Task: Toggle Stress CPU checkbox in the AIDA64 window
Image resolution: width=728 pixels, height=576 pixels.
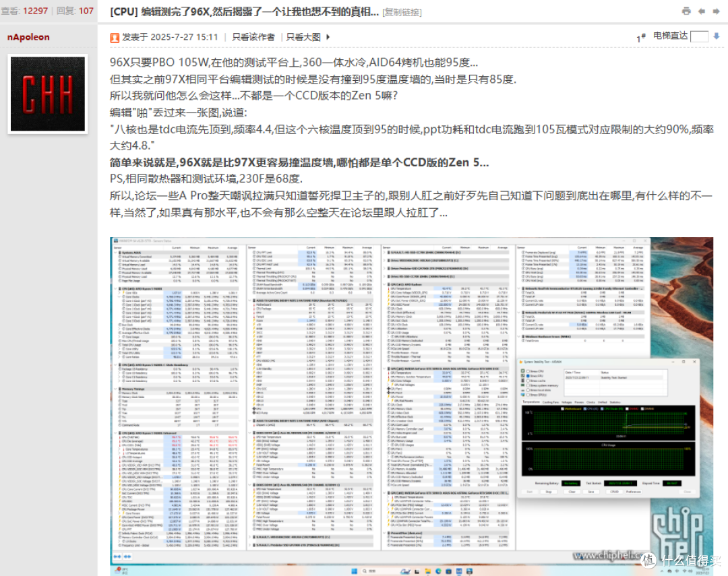Action: pos(528,371)
